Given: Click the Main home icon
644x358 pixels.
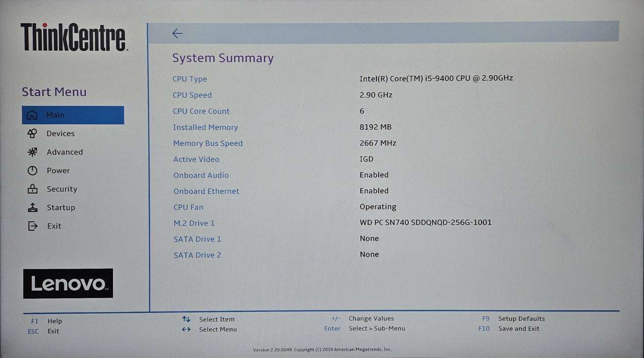Looking at the screenshot, I should [32, 115].
